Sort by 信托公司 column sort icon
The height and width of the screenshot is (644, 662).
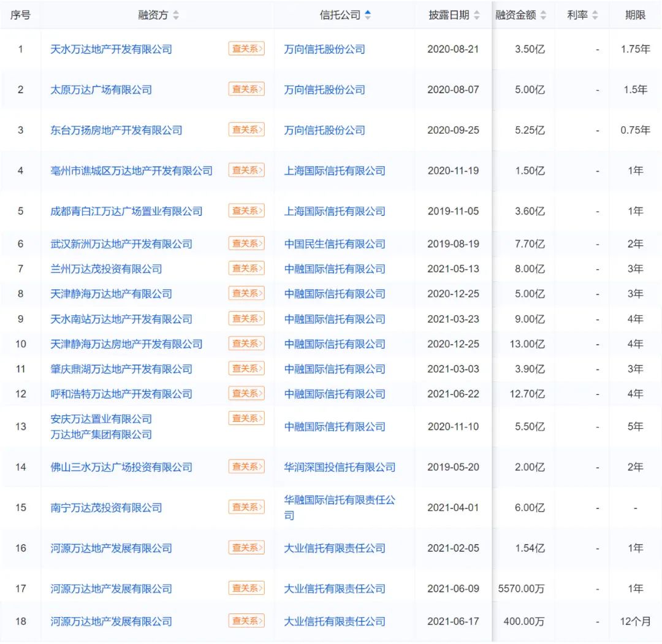coord(368,15)
